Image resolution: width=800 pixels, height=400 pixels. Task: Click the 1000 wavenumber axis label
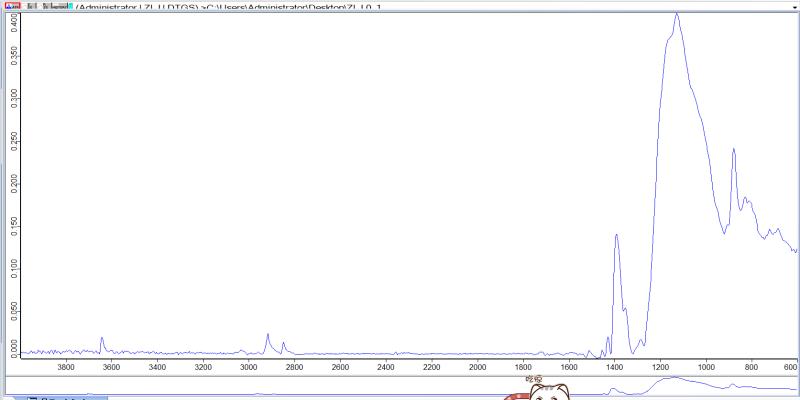(706, 367)
